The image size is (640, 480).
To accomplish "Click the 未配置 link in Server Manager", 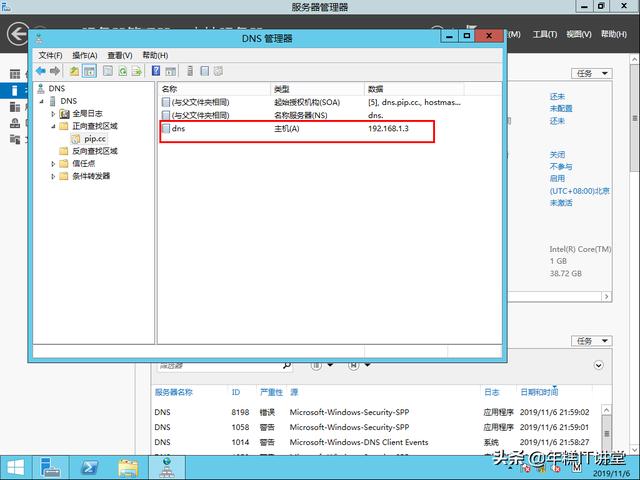I will (x=561, y=109).
